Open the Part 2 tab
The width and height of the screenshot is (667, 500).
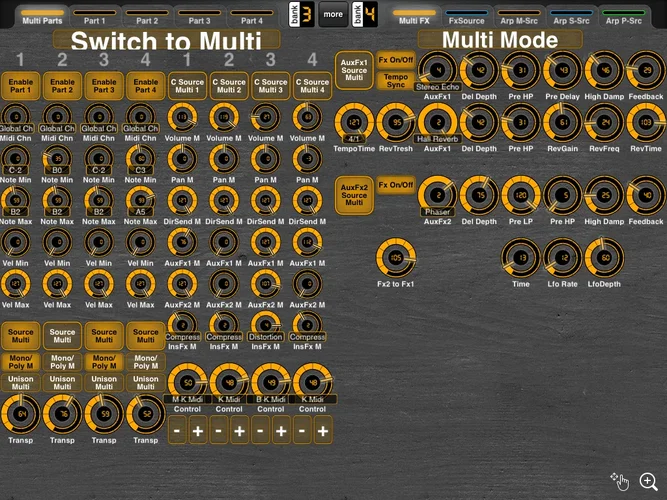147,17
